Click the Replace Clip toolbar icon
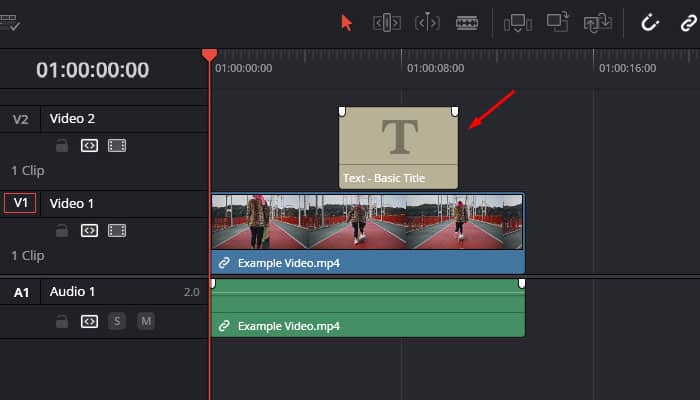The width and height of the screenshot is (700, 400). coord(598,23)
